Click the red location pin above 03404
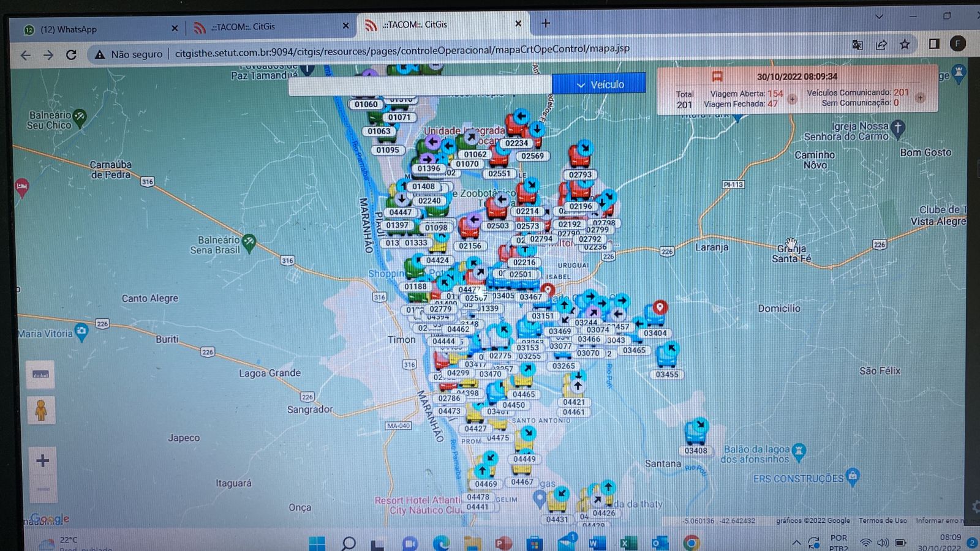The width and height of the screenshot is (980, 551). tap(660, 308)
